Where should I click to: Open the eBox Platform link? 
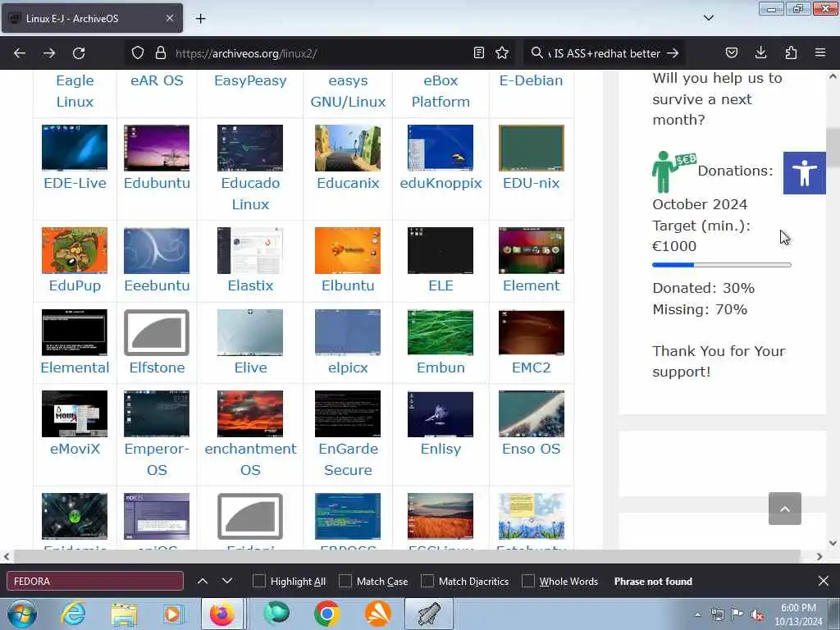click(x=441, y=90)
